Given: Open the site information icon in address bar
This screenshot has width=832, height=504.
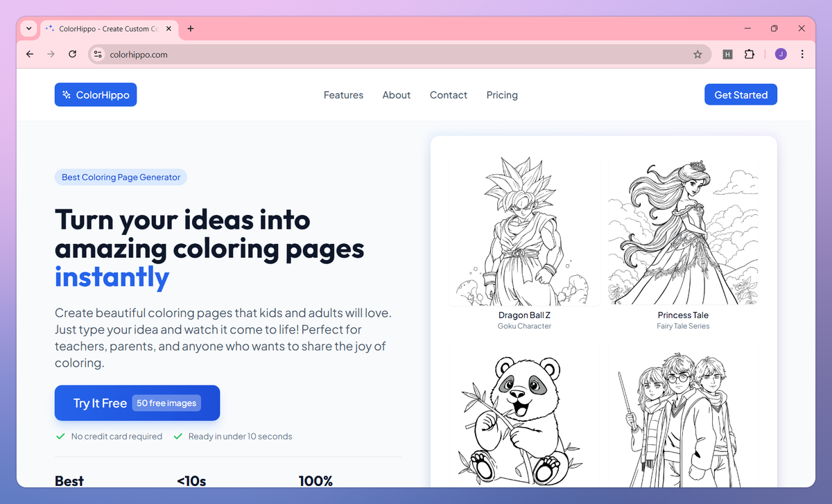Looking at the screenshot, I should [98, 54].
